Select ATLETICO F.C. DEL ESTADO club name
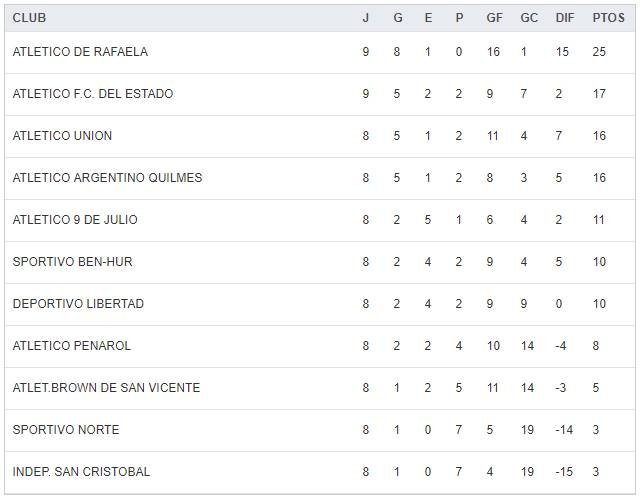Screen dimensions: 640x499 point(93,94)
